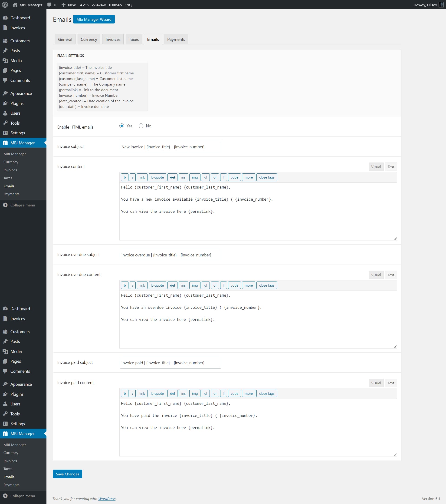Click into the Invoice overdue subject field
The width and height of the screenshot is (446, 504).
(170, 255)
